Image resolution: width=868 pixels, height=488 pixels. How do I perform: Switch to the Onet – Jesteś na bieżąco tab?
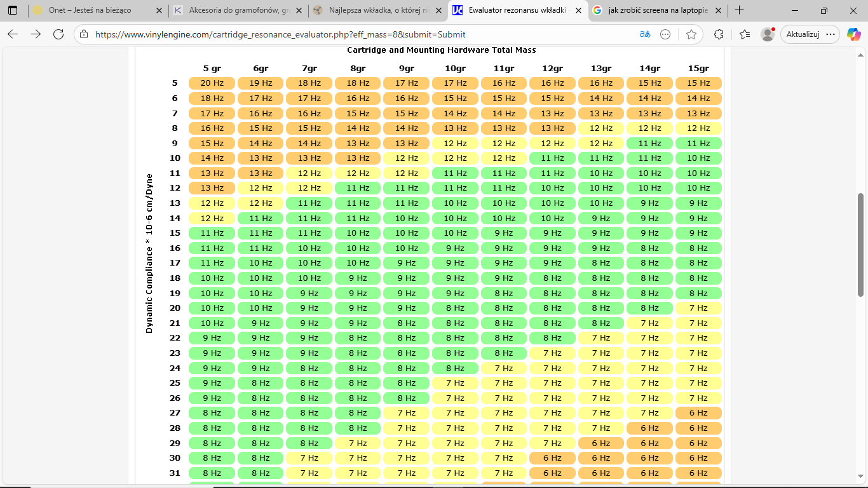pyautogui.click(x=89, y=11)
